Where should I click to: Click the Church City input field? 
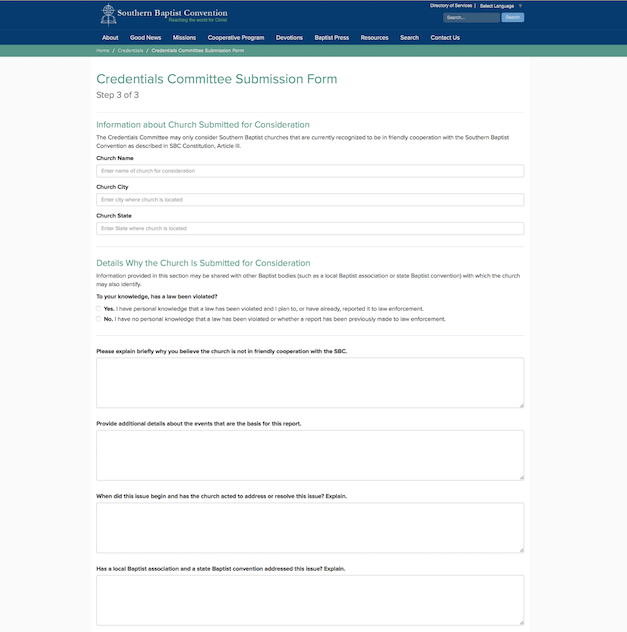pyautogui.click(x=310, y=200)
